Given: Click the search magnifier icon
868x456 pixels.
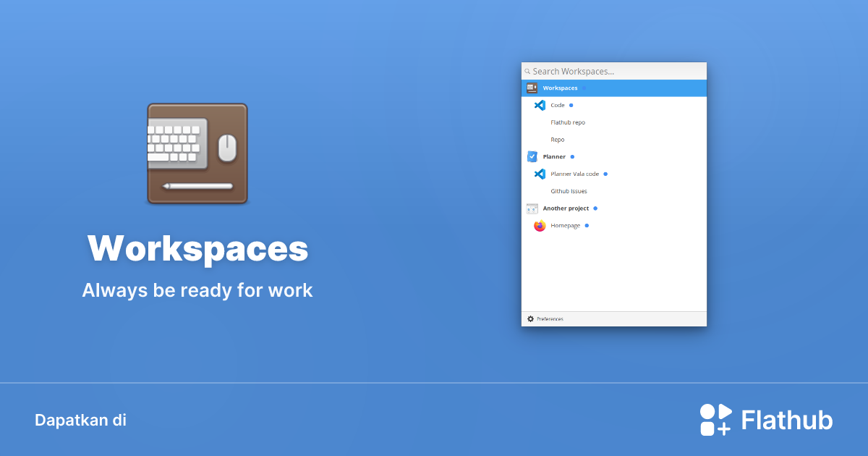Looking at the screenshot, I should (527, 71).
